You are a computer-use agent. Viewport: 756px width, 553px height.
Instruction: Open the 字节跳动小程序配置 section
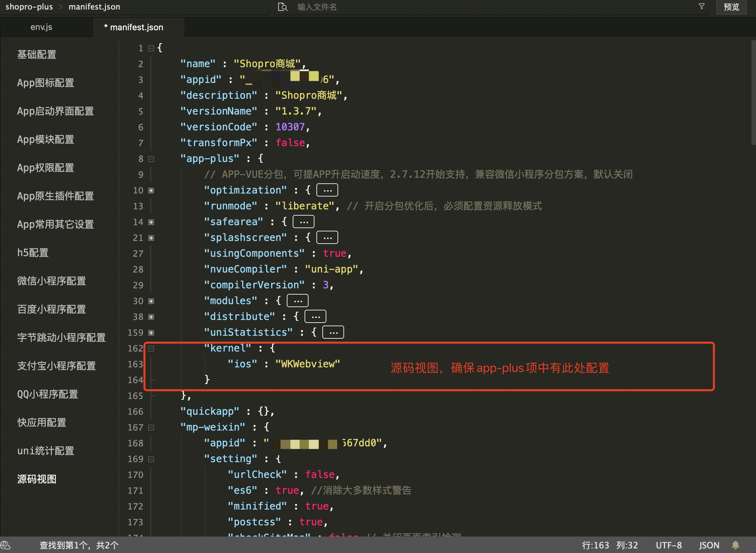tap(62, 337)
